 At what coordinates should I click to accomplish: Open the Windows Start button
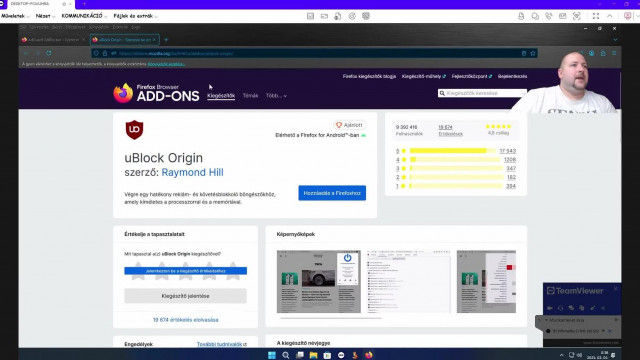point(271,355)
